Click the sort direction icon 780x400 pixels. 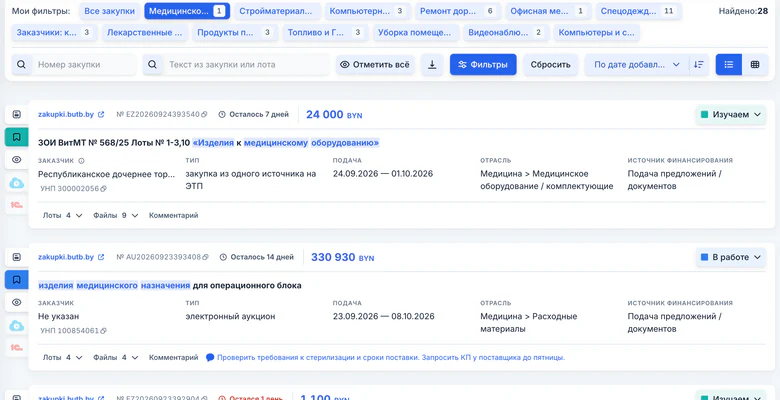click(x=699, y=65)
